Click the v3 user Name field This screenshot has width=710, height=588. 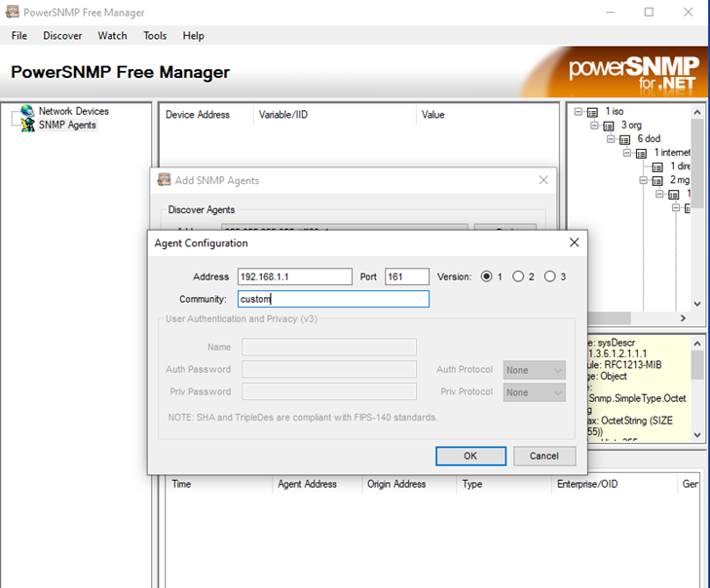(x=329, y=348)
